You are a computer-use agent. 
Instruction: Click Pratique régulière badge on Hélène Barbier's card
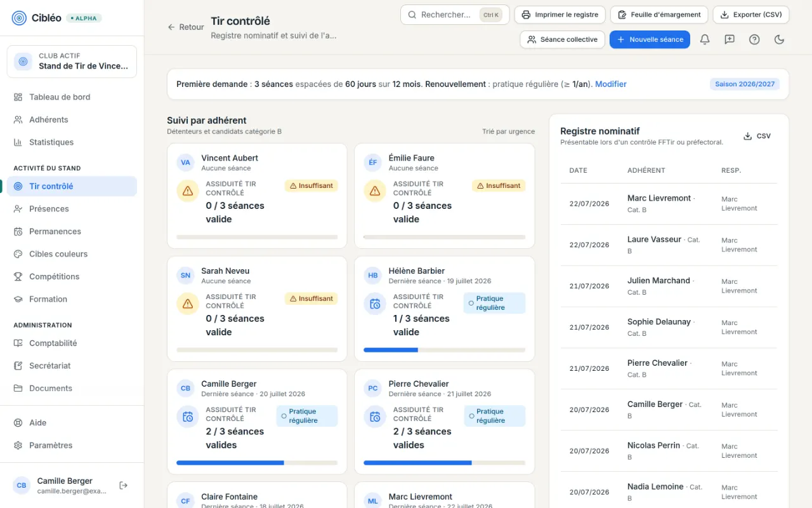tap(494, 303)
